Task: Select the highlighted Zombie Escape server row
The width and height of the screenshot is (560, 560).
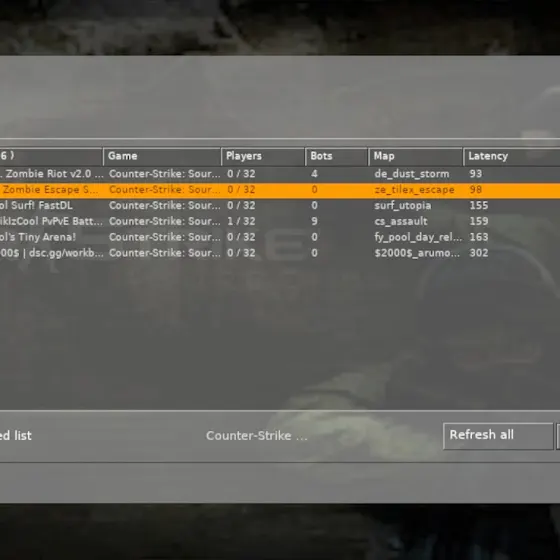Action: 280,190
